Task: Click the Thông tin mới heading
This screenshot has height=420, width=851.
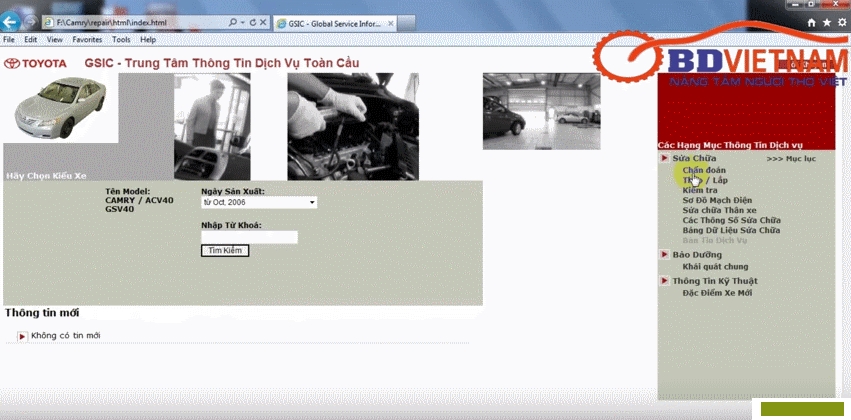Action: tap(42, 313)
